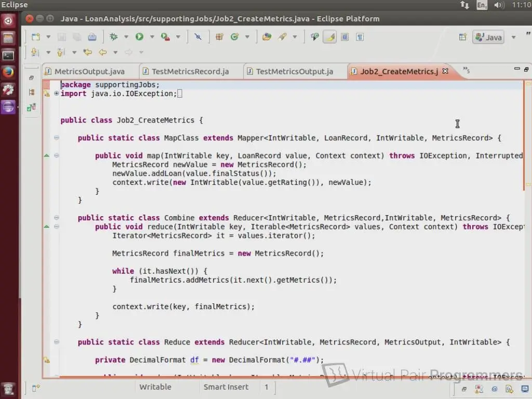This screenshot has height=399, width=532.
Task: Minimize the editor area
Action: (517, 69)
